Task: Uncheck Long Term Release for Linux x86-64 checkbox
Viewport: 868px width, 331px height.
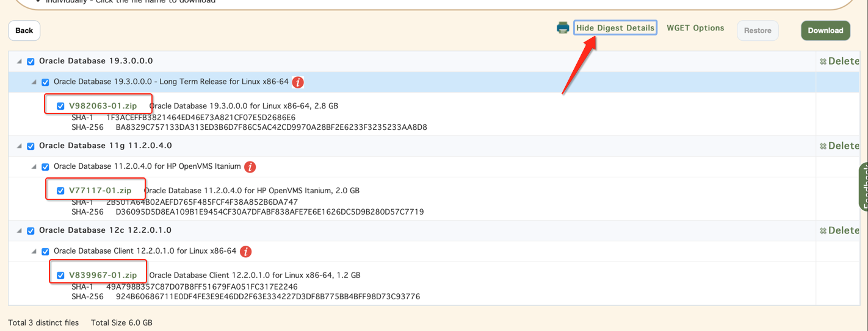Action: pyautogui.click(x=45, y=82)
